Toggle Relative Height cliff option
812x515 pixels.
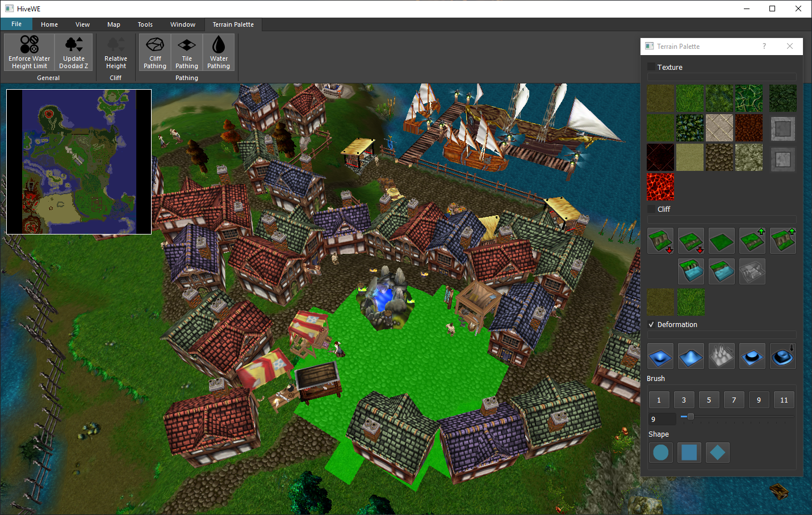point(116,52)
